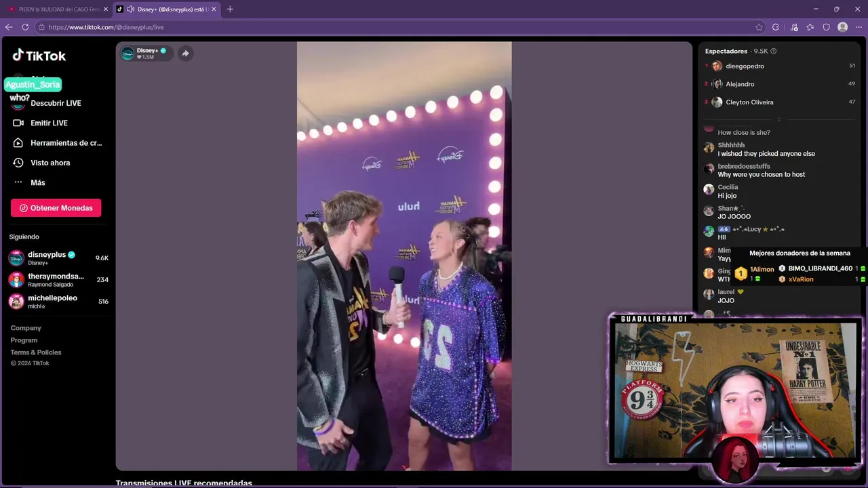
Task: Close the Disney+ TikTok tab
Action: tap(214, 9)
